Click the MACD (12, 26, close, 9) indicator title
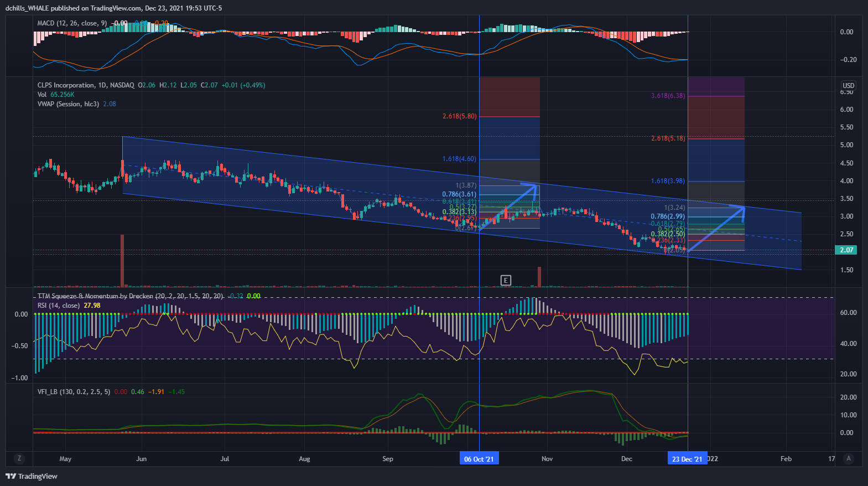The height and width of the screenshot is (486, 868). click(72, 23)
